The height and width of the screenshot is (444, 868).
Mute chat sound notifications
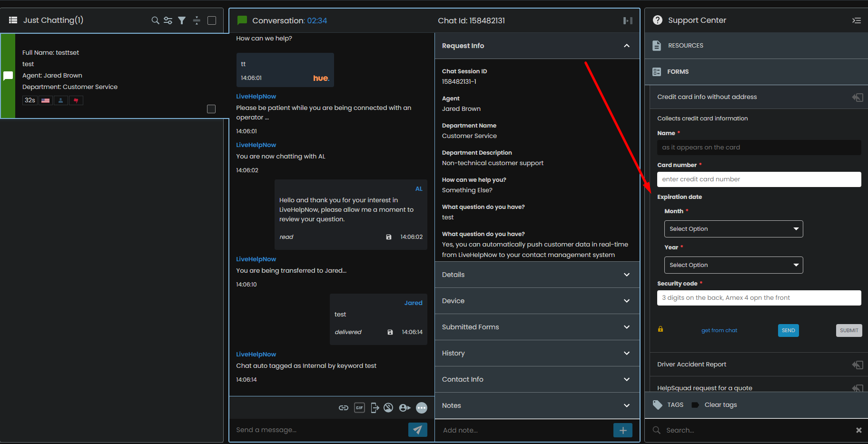(x=388, y=408)
